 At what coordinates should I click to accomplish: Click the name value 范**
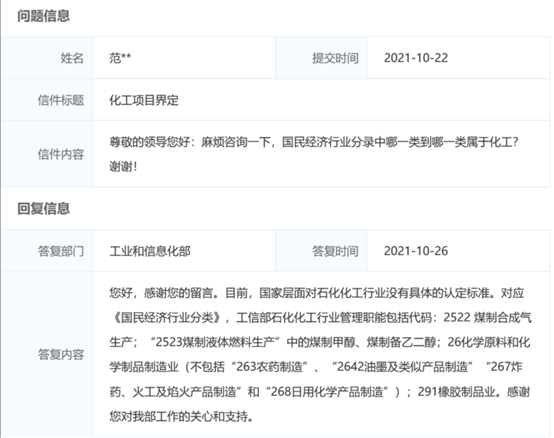(x=120, y=58)
